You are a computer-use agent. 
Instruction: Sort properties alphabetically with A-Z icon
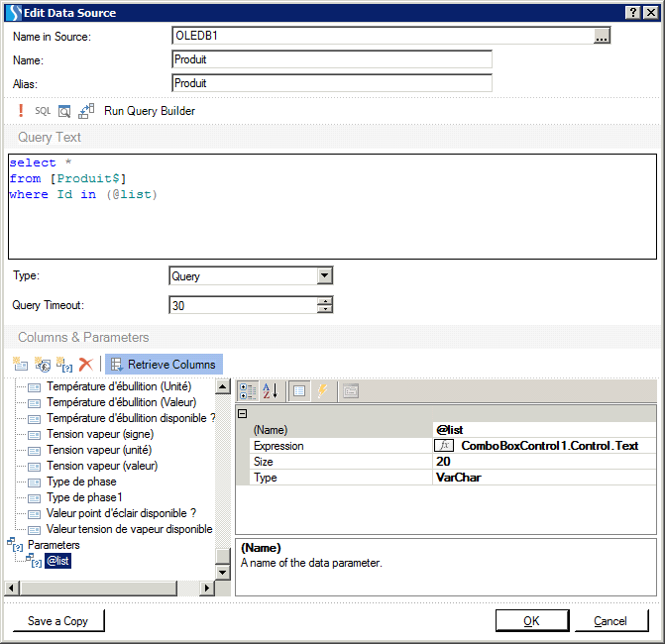271,391
